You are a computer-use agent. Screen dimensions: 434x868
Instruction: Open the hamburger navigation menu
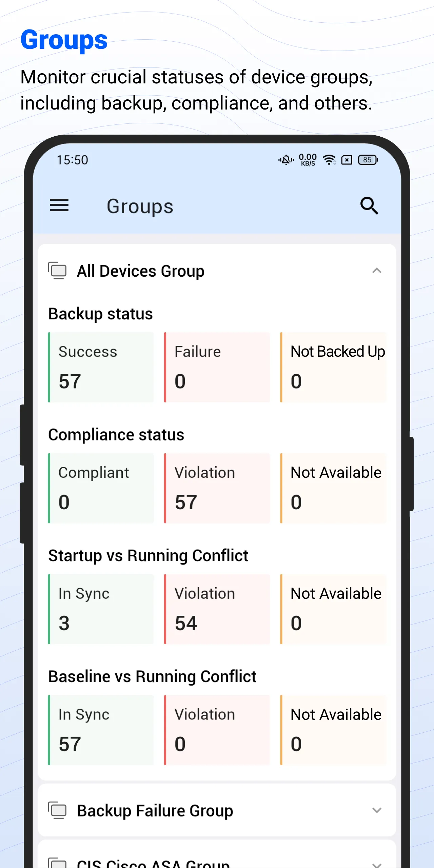(x=59, y=205)
